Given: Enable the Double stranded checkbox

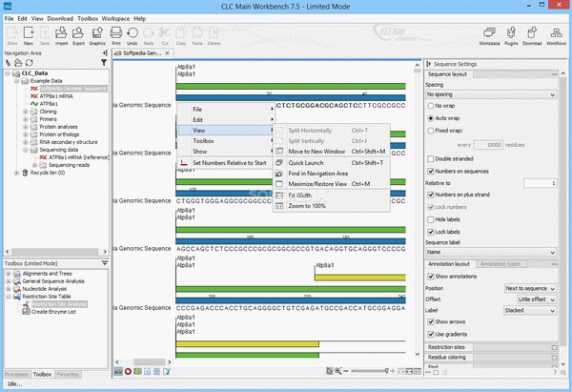Looking at the screenshot, I should (431, 158).
